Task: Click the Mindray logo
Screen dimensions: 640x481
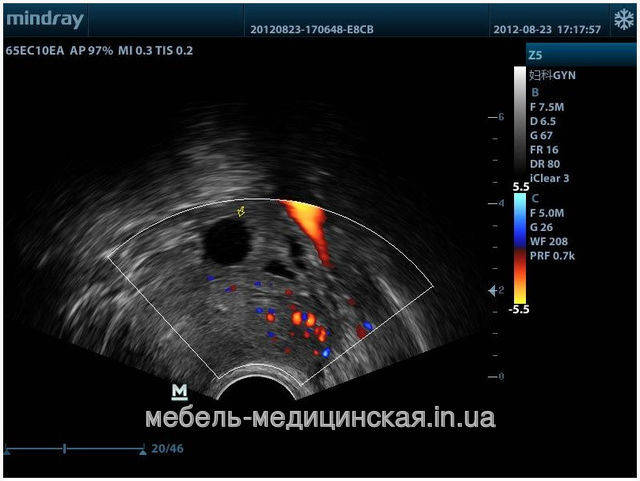Action: (x=43, y=19)
